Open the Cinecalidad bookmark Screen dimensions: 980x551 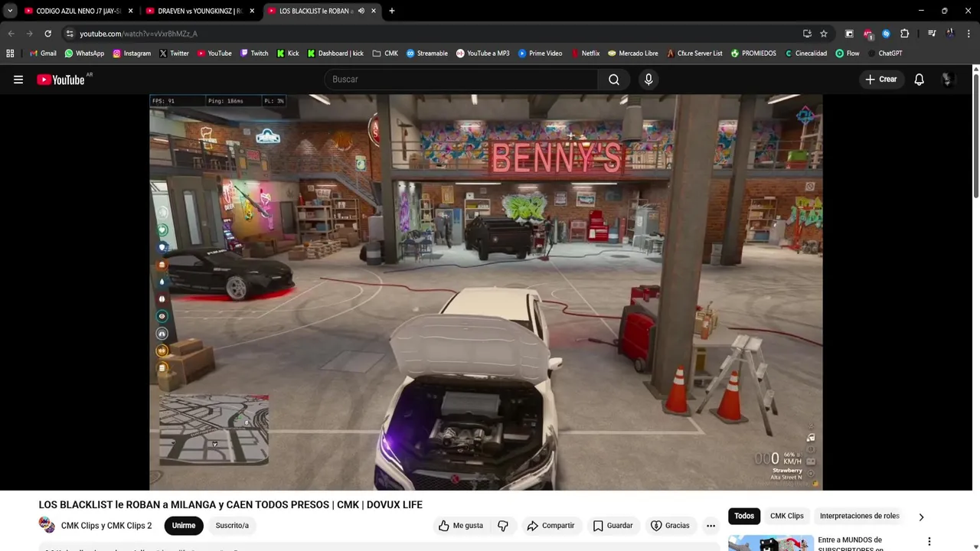tap(805, 54)
